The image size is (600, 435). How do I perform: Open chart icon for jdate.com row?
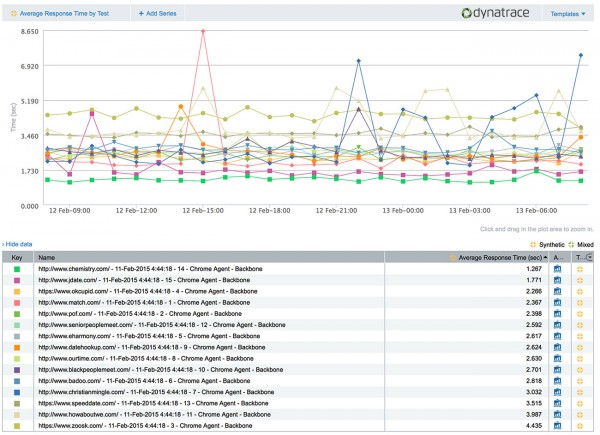click(x=558, y=280)
